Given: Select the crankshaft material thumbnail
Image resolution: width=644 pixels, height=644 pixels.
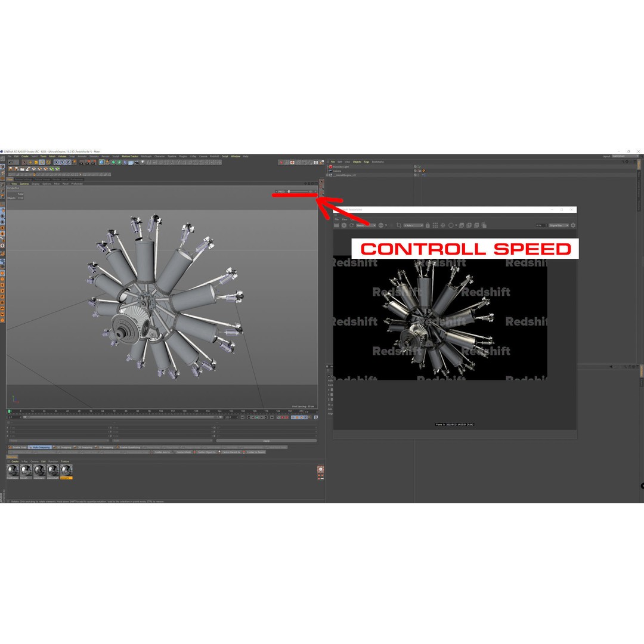Looking at the screenshot, I should [x=52, y=470].
